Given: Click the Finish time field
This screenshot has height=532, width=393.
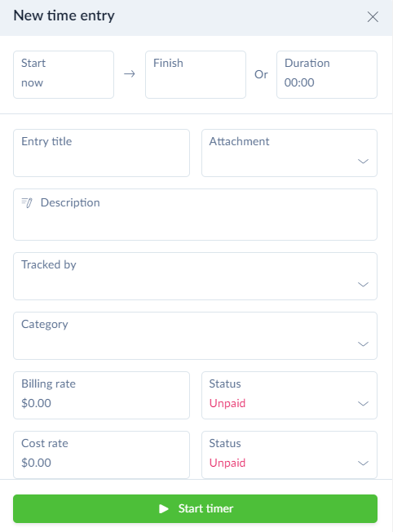Looking at the screenshot, I should coord(196,74).
